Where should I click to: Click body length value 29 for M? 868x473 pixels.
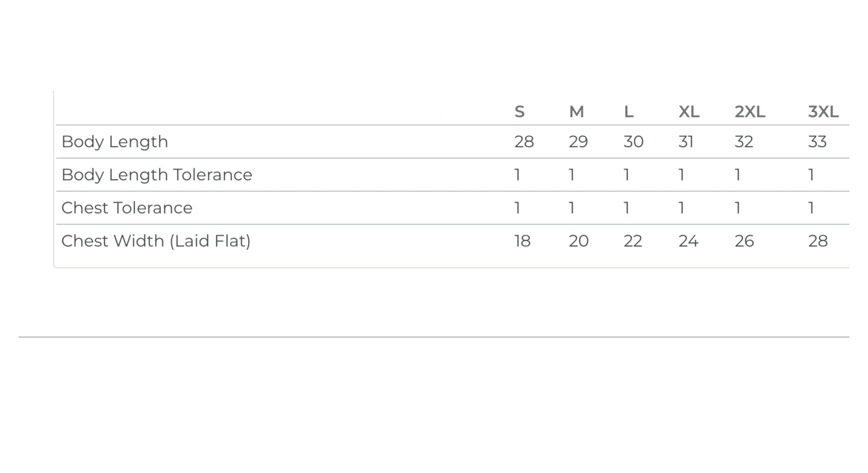coord(578,142)
